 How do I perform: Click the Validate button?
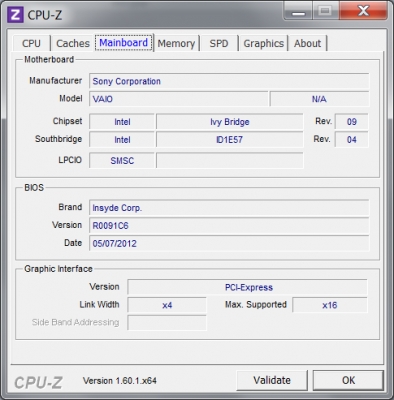coord(272,380)
